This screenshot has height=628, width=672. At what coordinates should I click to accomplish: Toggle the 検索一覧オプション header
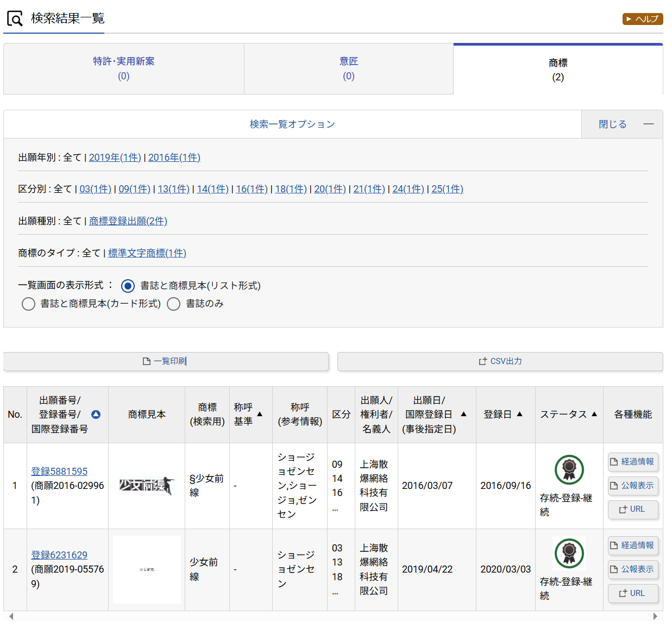(x=292, y=124)
